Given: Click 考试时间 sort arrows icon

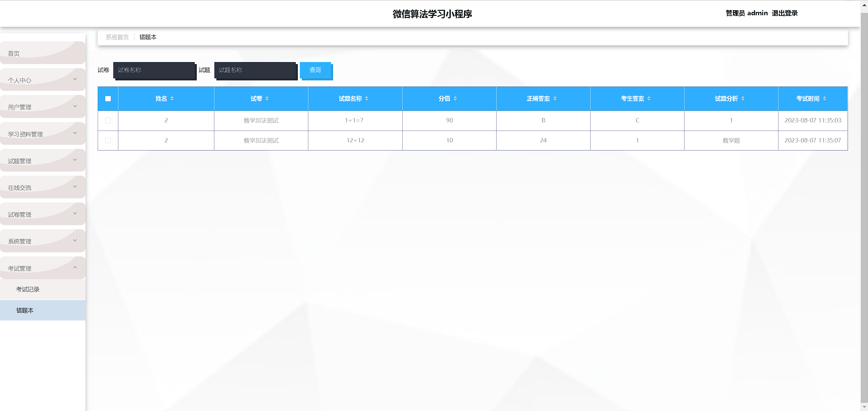Looking at the screenshot, I should point(825,99).
